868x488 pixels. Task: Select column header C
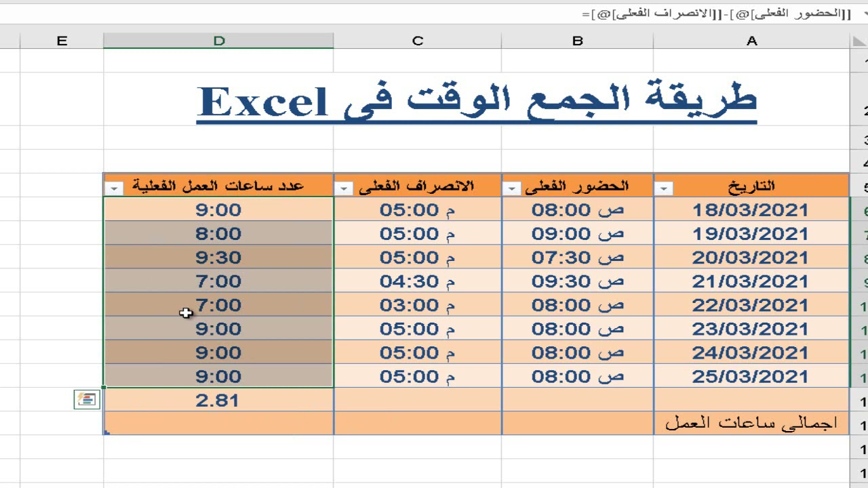[418, 41]
